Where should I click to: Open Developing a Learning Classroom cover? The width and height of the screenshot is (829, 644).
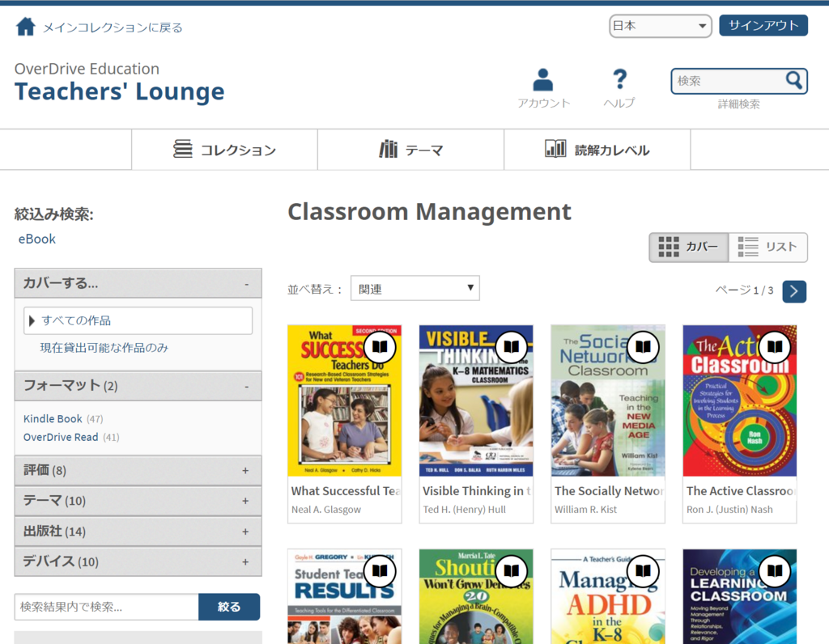pos(740,596)
